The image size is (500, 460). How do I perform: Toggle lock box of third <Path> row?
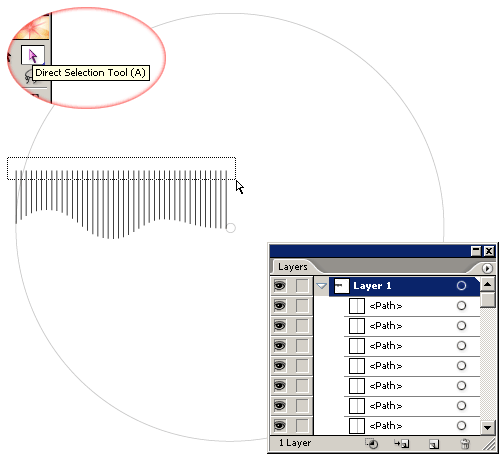(x=302, y=346)
